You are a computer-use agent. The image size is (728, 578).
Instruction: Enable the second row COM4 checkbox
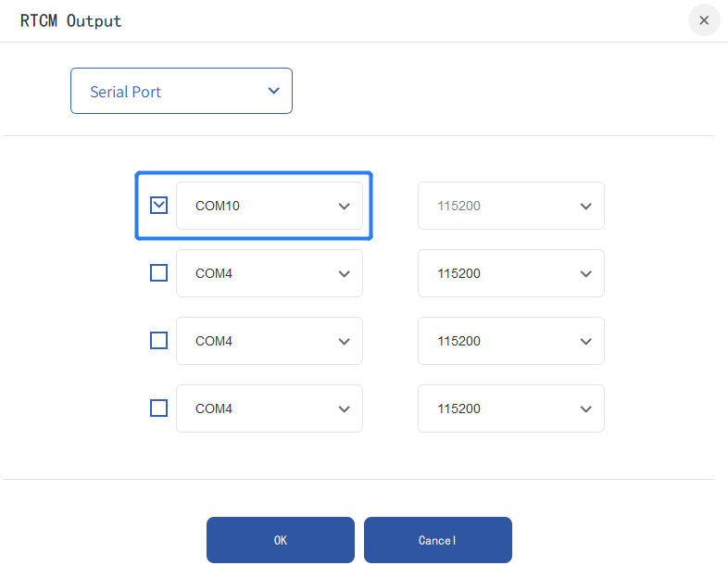(x=159, y=273)
